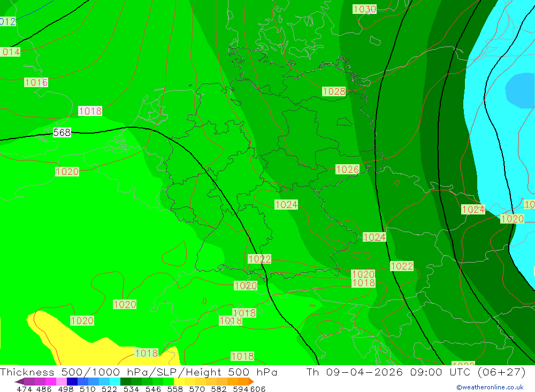Click the legend value 486
Image resolution: width=535 pixels, height=392 pixels.
pos(44,389)
